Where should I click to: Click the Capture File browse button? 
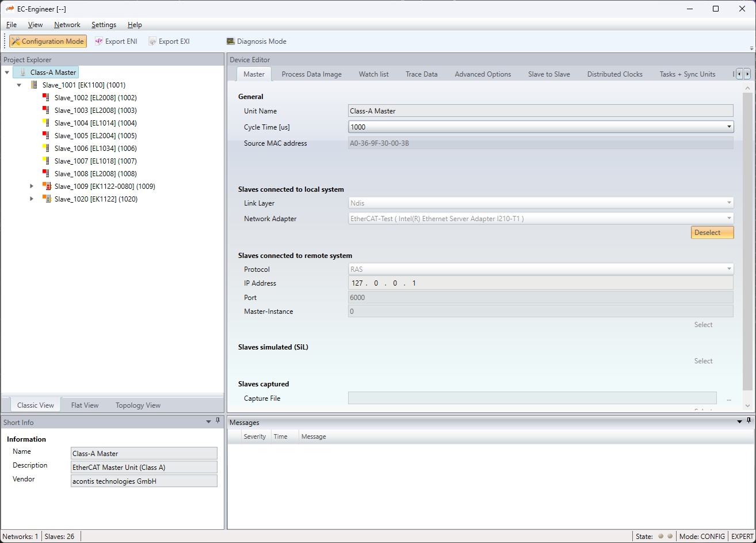coord(728,398)
